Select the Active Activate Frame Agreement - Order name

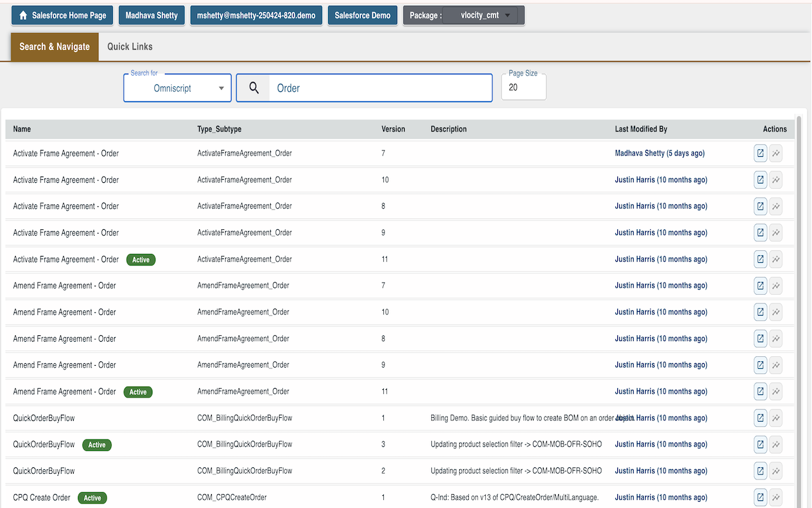(66, 259)
